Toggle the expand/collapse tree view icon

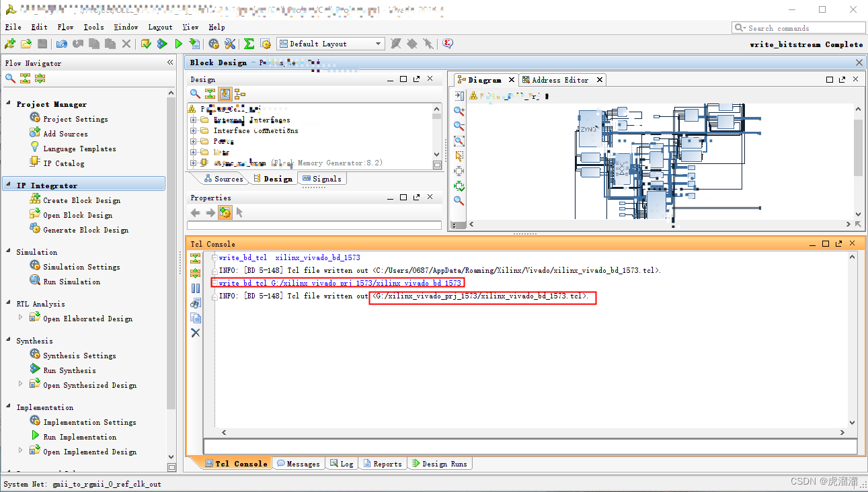[210, 93]
